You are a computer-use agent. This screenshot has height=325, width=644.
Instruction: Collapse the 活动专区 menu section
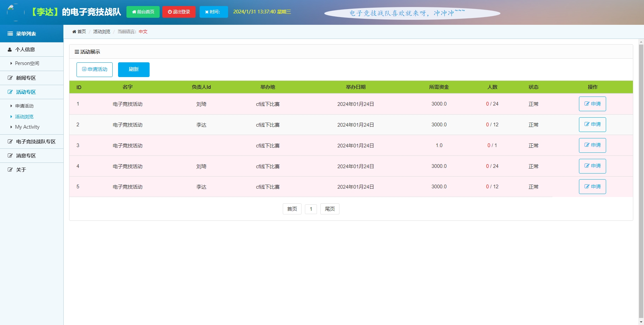pyautogui.click(x=32, y=92)
